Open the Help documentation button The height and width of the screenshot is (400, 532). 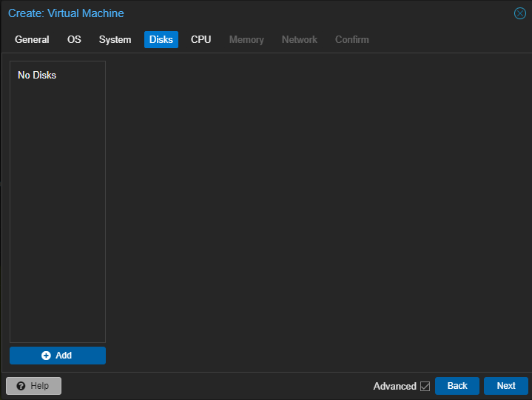click(x=33, y=386)
